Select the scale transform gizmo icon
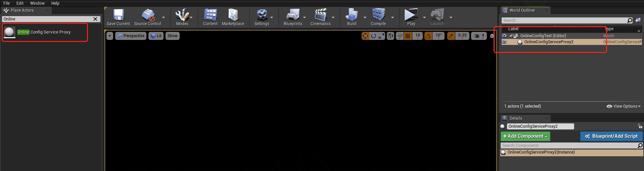The width and height of the screenshot is (644, 171). [x=381, y=36]
